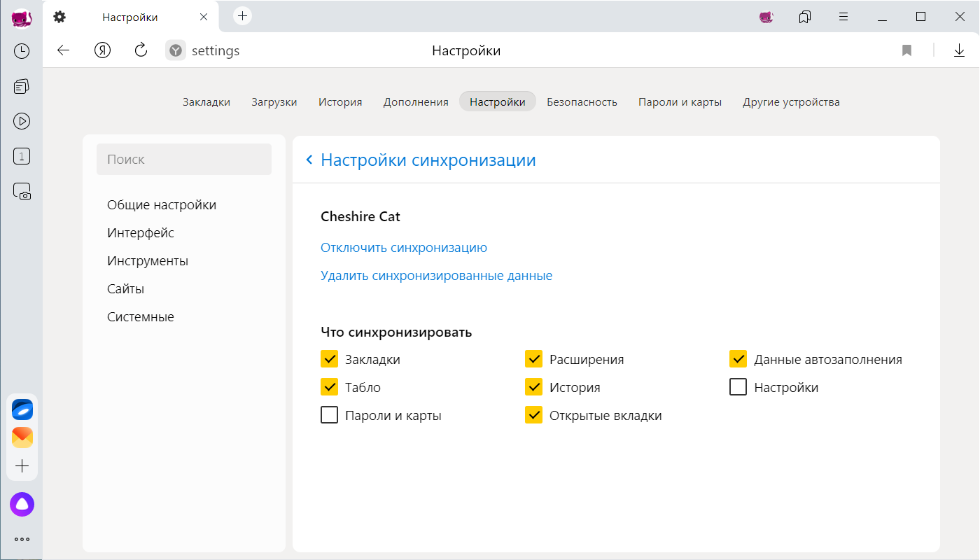Open the screenshot tool in sidebar

pyautogui.click(x=22, y=191)
